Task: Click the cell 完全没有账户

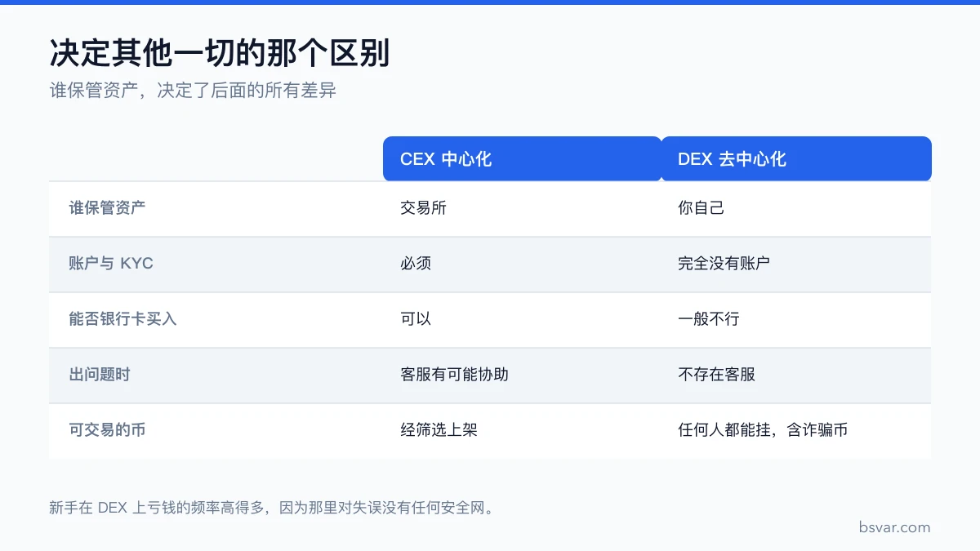Action: [x=724, y=264]
